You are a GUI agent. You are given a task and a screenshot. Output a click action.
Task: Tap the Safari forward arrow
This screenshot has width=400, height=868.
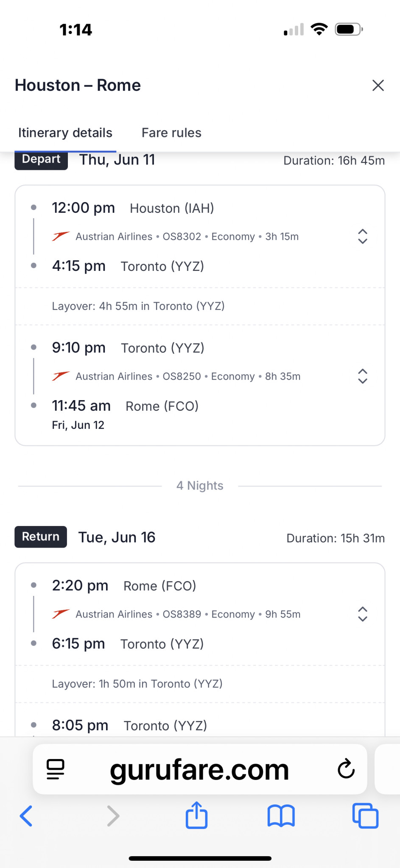point(113,816)
